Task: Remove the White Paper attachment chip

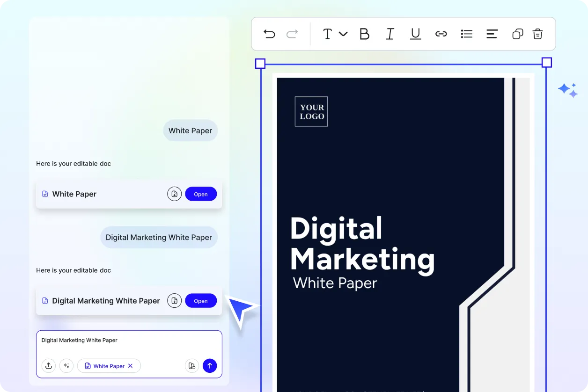Action: tap(131, 366)
